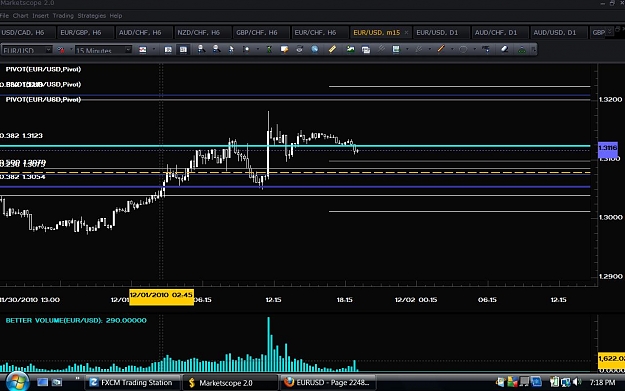Image resolution: width=625 pixels, height=391 pixels.
Task: Expand the line tool dropdown arrow
Action: tap(452, 49)
